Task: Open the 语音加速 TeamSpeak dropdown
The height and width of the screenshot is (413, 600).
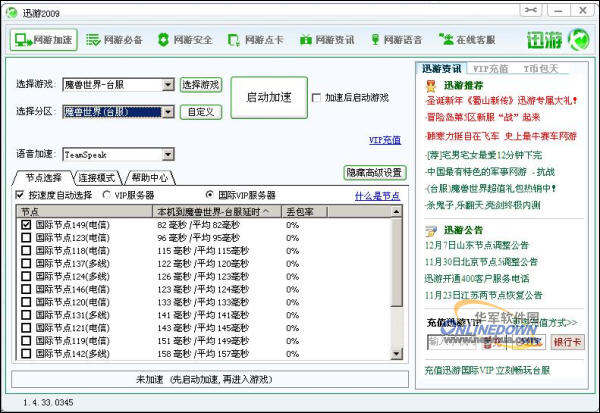Action: click(x=168, y=155)
